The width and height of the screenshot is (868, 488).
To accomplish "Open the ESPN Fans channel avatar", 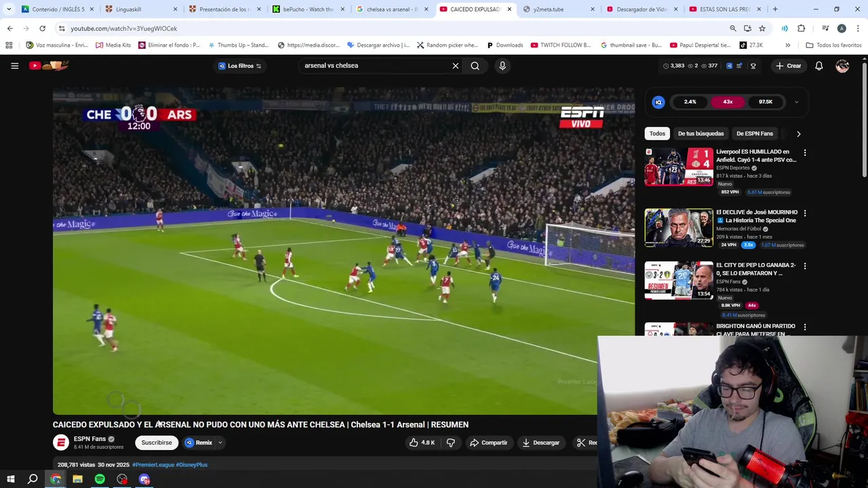I will click(61, 443).
